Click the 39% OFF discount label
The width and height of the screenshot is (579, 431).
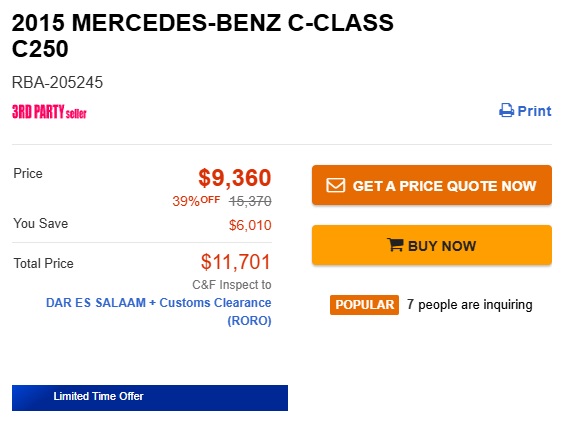196,201
